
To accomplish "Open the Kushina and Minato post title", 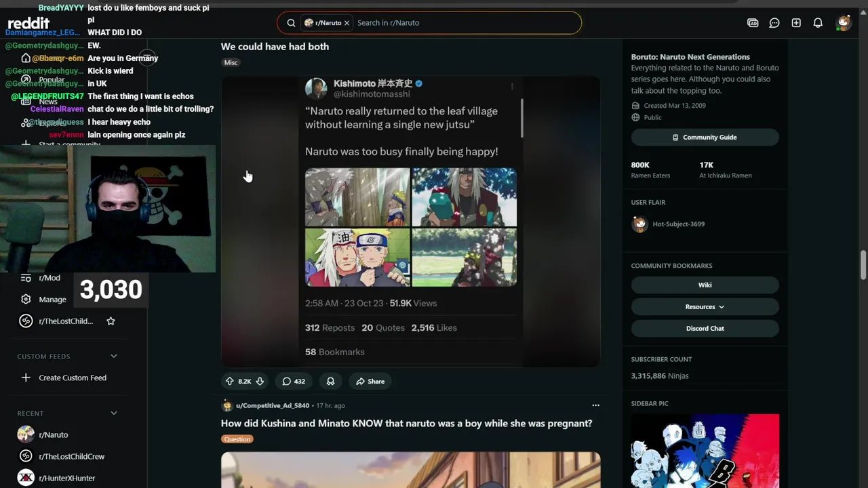I will (x=406, y=424).
